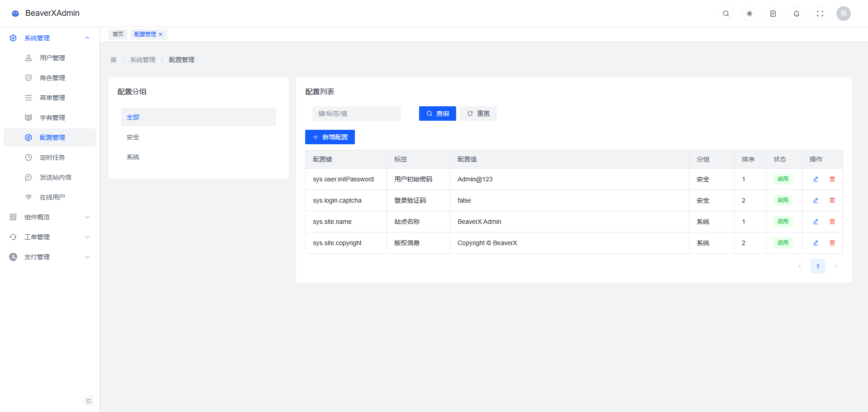Click the 新增配置 button
Image resolution: width=868 pixels, height=412 pixels.
[330, 137]
